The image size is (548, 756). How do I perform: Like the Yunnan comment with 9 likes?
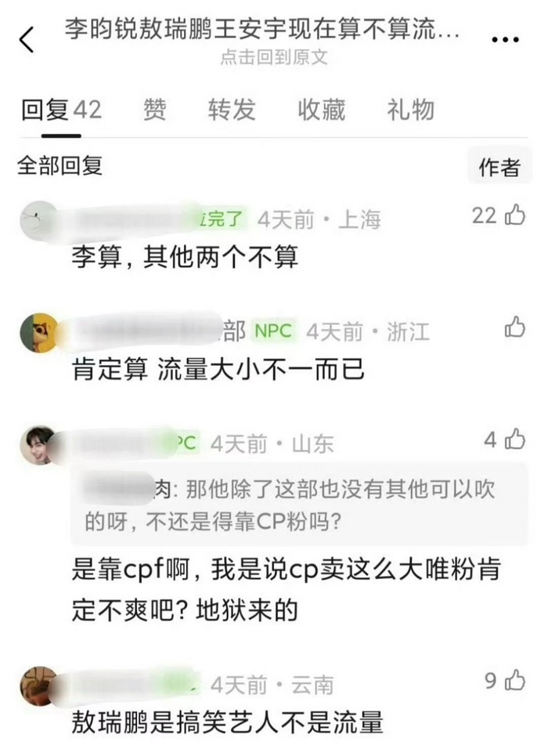click(x=515, y=680)
